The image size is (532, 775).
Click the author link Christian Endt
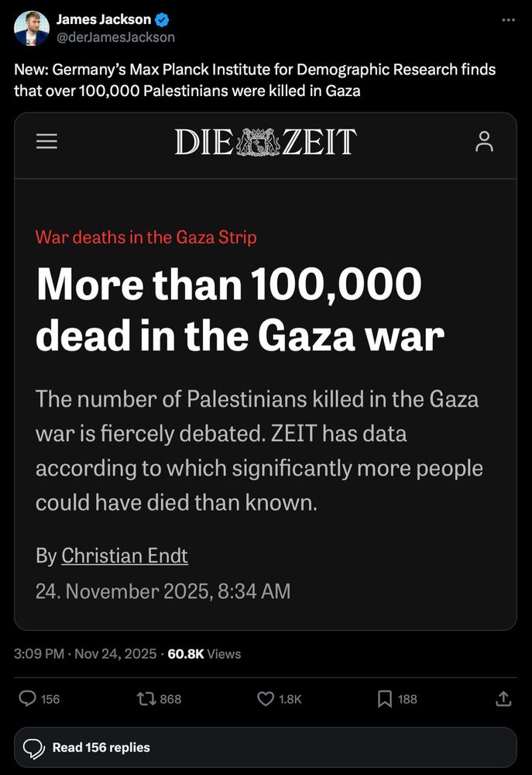pyautogui.click(x=125, y=556)
